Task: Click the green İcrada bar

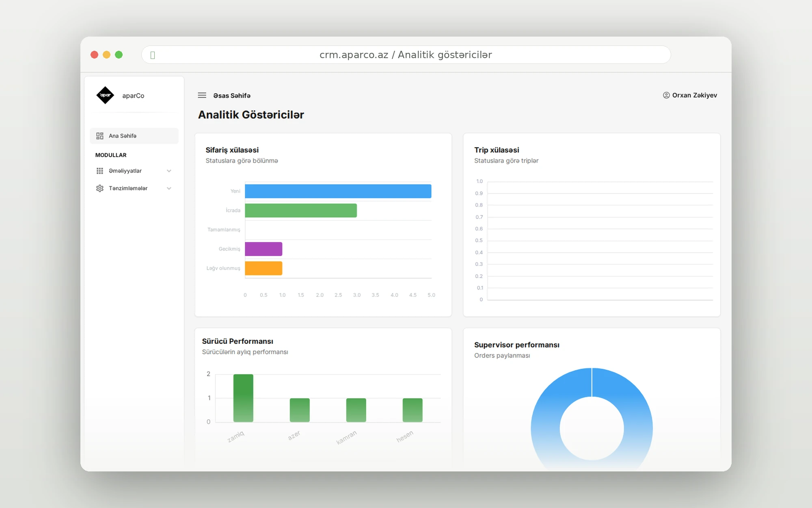Action: (x=301, y=211)
